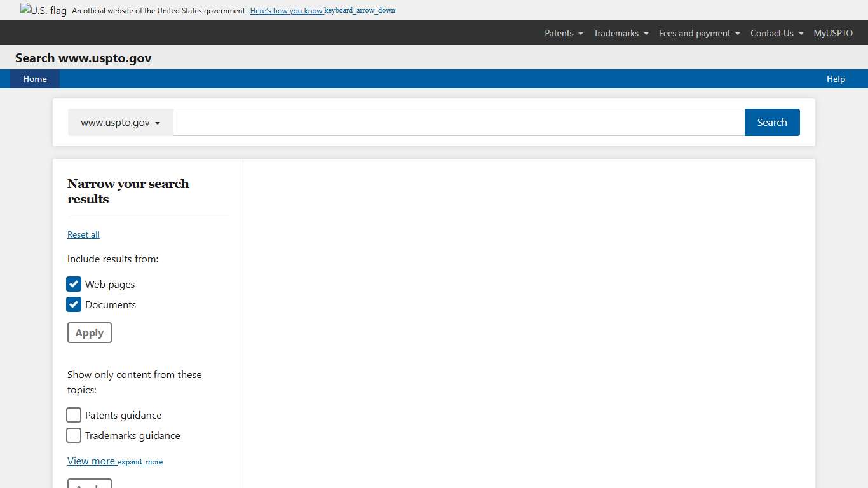Open the Help page
Image resolution: width=868 pixels, height=488 pixels.
[836, 79]
